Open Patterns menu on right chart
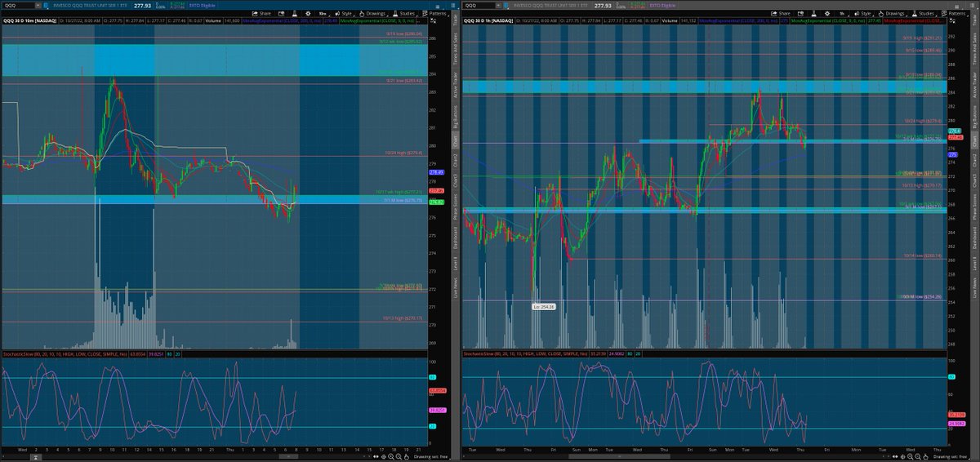Screen dimensions: 980x462 coord(954,13)
